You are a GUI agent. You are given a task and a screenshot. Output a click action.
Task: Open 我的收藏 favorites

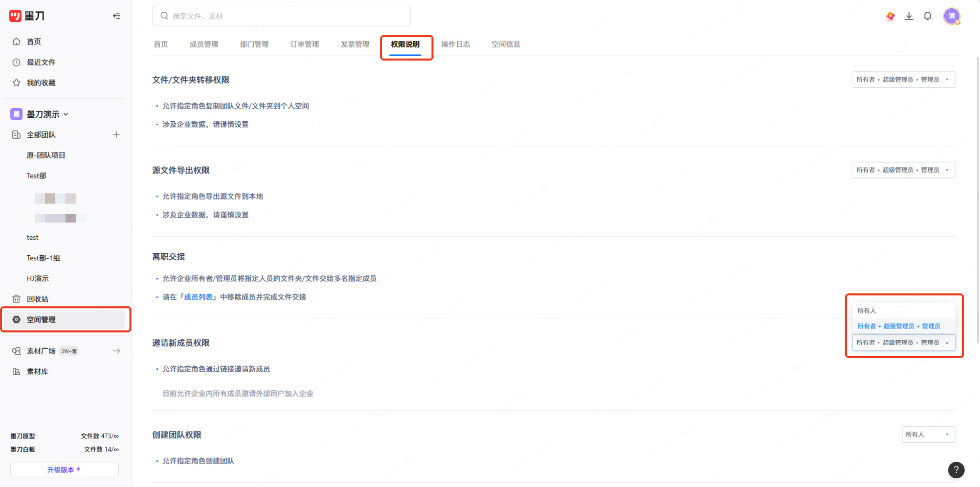[41, 83]
